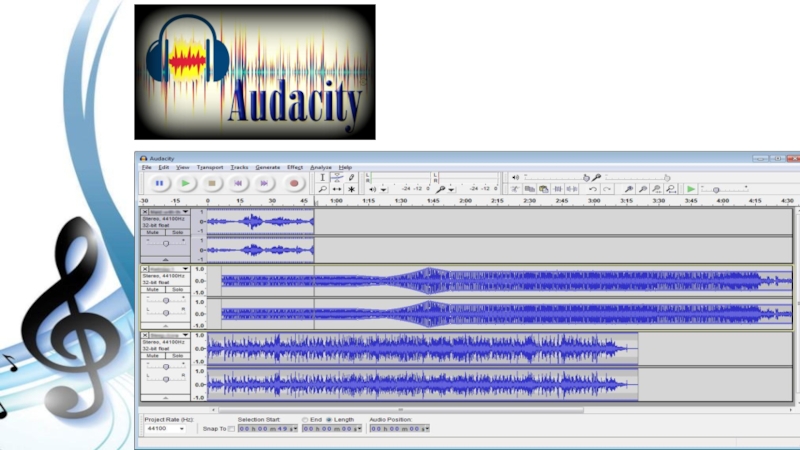Click the Trim audio icon
This screenshot has width=800, height=450.
click(x=558, y=189)
